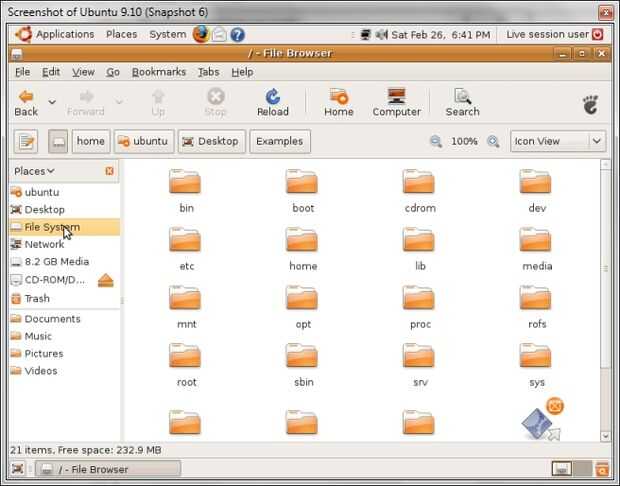Select the etc folder icon
The height and width of the screenshot is (486, 620).
pos(185,240)
